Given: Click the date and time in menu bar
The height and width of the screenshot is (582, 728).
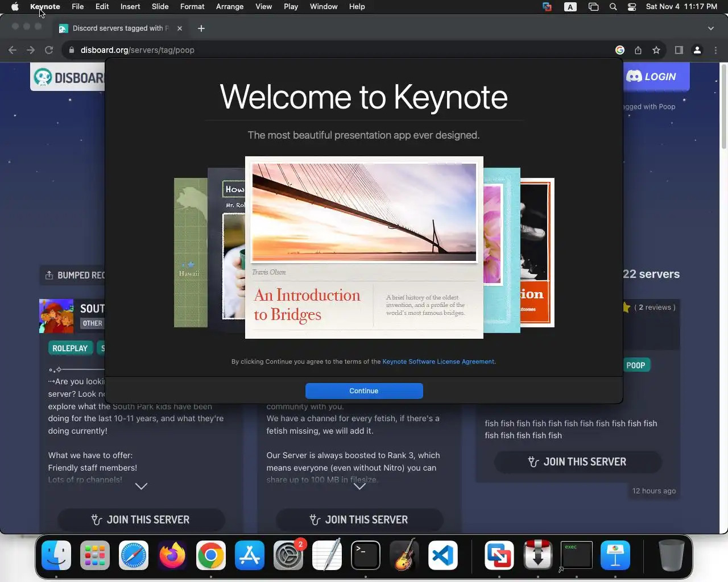Looking at the screenshot, I should (x=681, y=7).
